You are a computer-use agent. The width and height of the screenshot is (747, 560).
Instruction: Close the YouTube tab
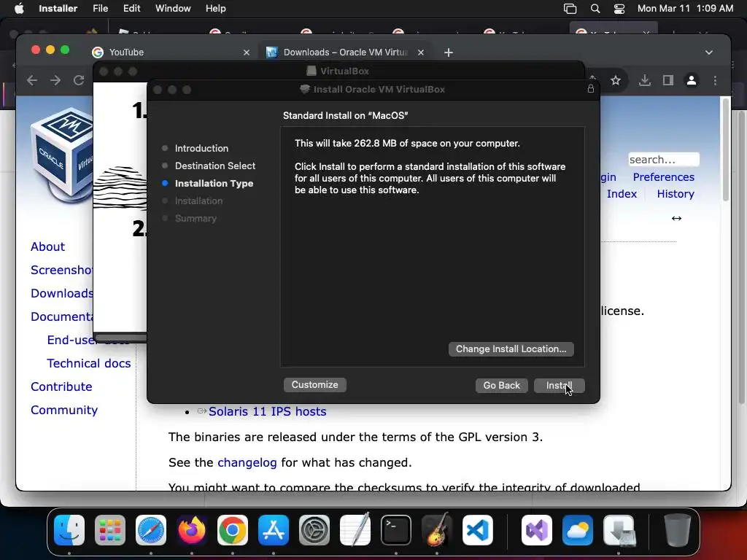(247, 52)
